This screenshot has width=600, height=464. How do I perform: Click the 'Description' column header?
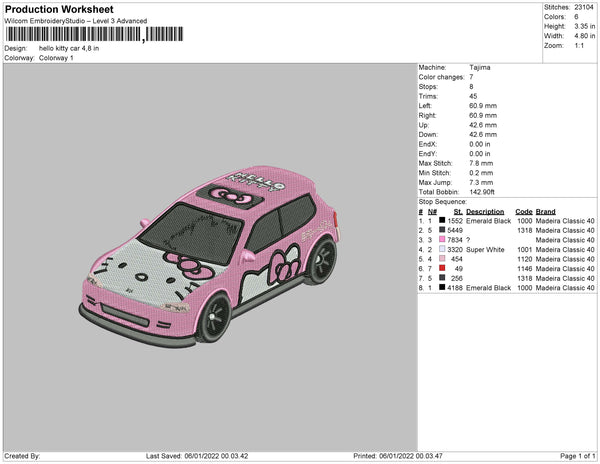(485, 212)
